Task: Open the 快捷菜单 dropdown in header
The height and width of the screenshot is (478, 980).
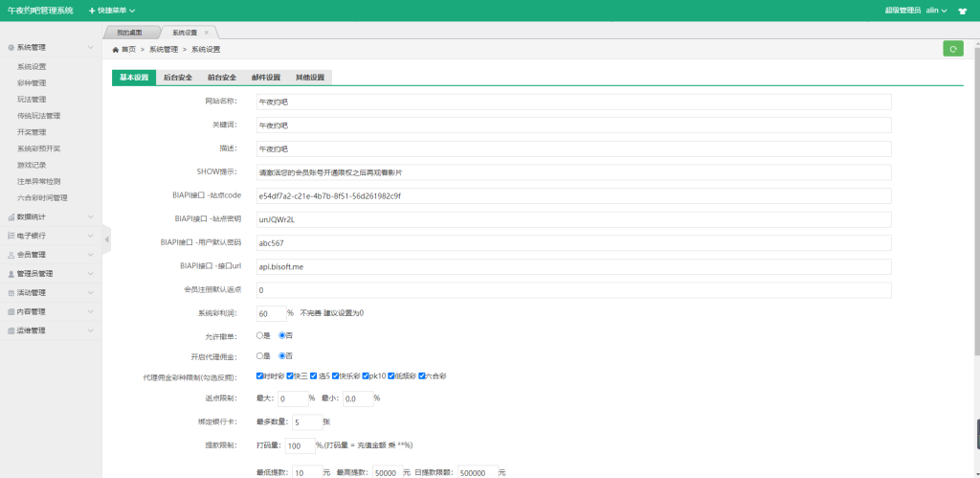Action: click(x=111, y=11)
